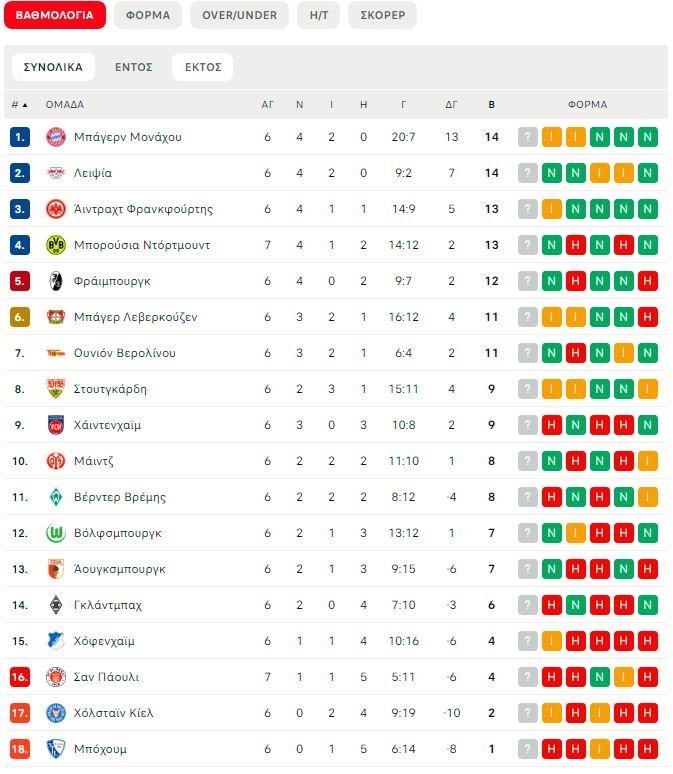The image size is (673, 774).
Task: Click the Bayern Munich club logo
Action: (x=55, y=137)
